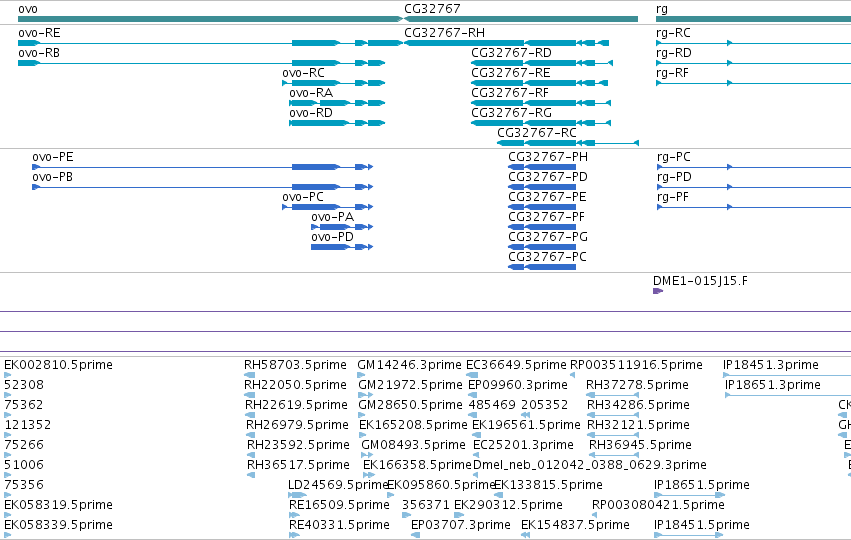
Task: Choose the IP18451.3prime EST label
Action: tap(771, 365)
